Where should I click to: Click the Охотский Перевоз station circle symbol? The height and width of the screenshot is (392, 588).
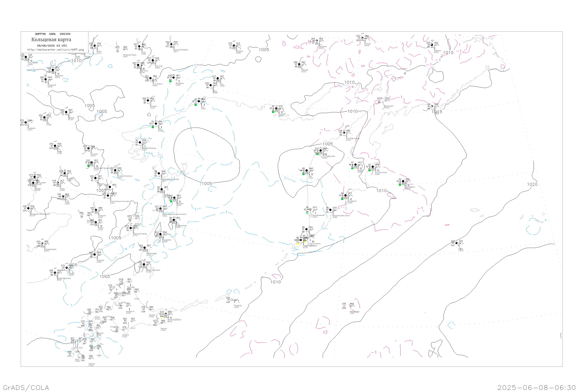171,44
